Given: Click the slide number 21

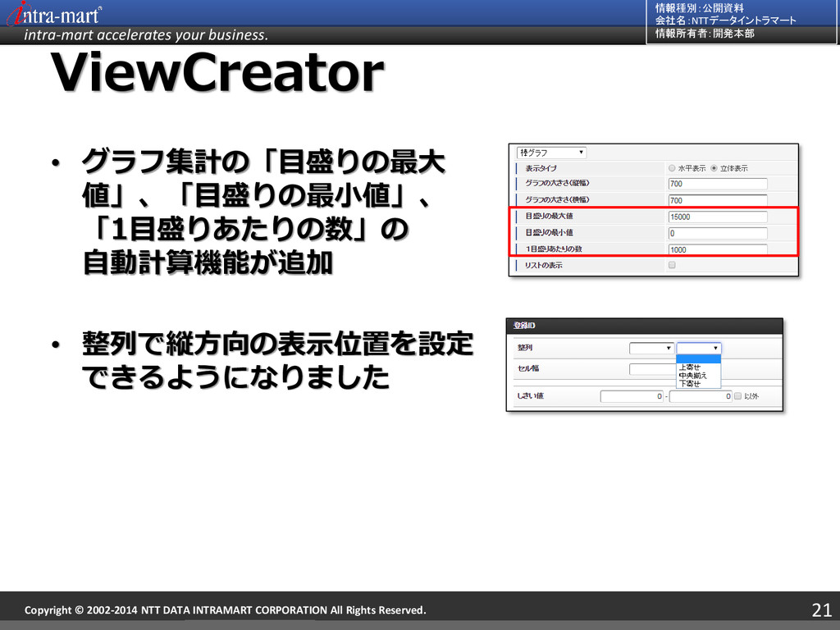Looking at the screenshot, I should click(821, 609).
